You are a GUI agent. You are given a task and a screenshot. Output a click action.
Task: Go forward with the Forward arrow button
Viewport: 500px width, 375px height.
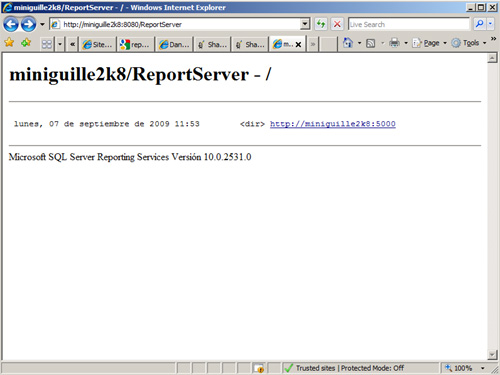coord(28,24)
